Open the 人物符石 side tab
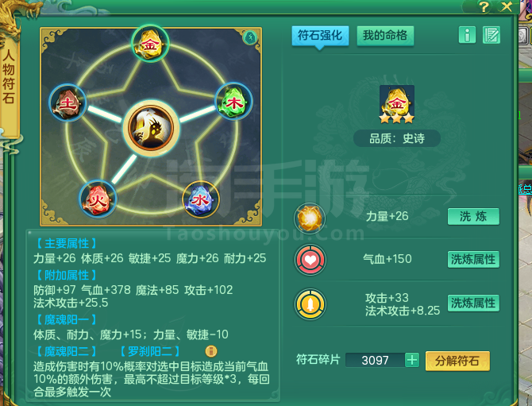This screenshot has height=406, width=532. coord(10,77)
